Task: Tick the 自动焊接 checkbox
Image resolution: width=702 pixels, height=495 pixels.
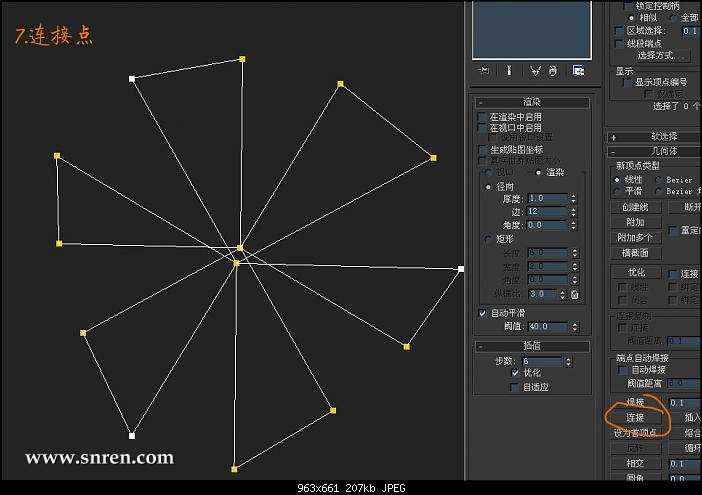Action: point(622,370)
